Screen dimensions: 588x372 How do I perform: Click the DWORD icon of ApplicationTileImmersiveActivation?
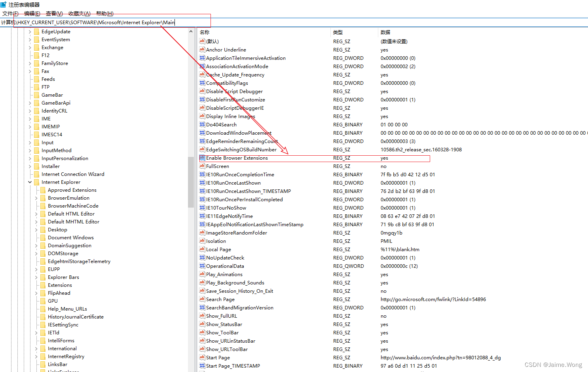click(x=202, y=58)
